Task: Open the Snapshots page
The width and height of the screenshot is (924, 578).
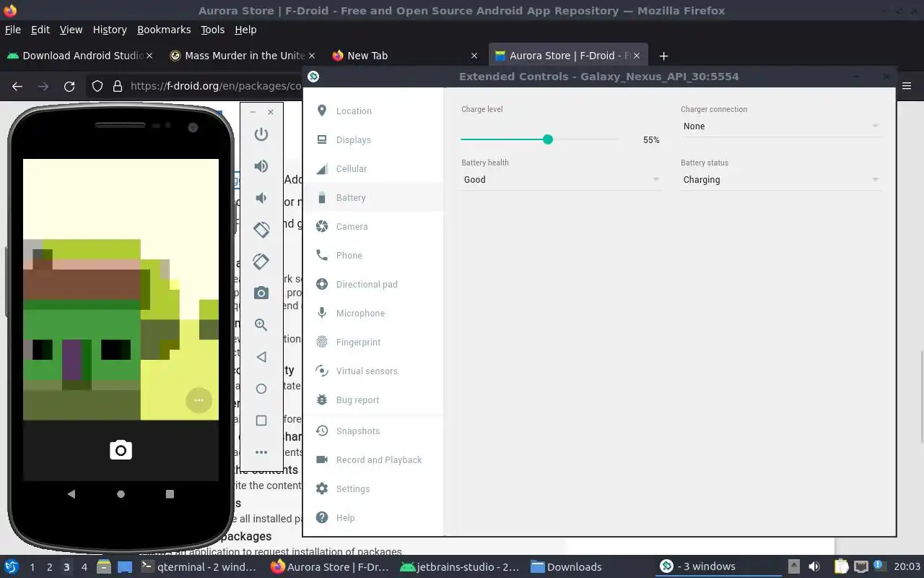Action: pos(373,431)
